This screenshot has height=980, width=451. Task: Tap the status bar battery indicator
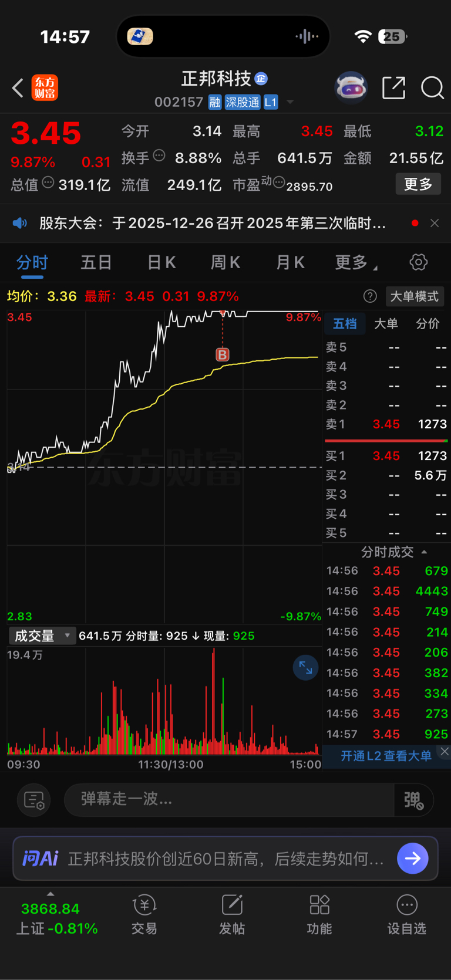(392, 37)
